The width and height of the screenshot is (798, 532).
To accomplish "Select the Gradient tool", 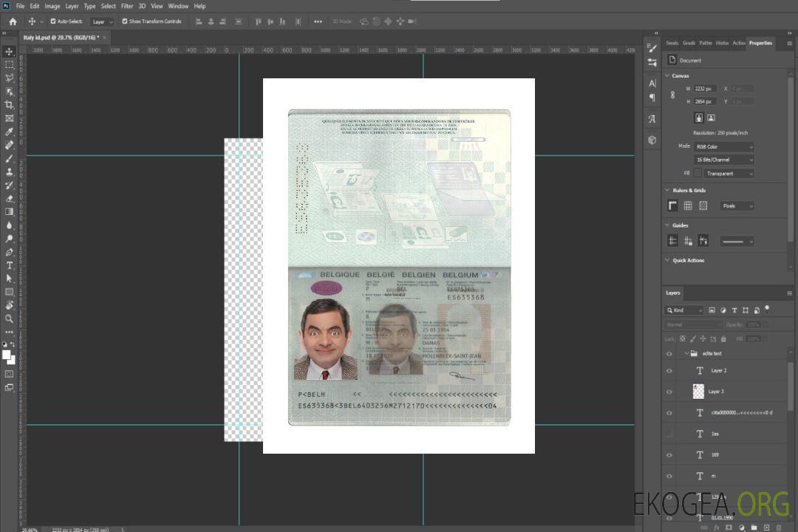I will [9, 212].
